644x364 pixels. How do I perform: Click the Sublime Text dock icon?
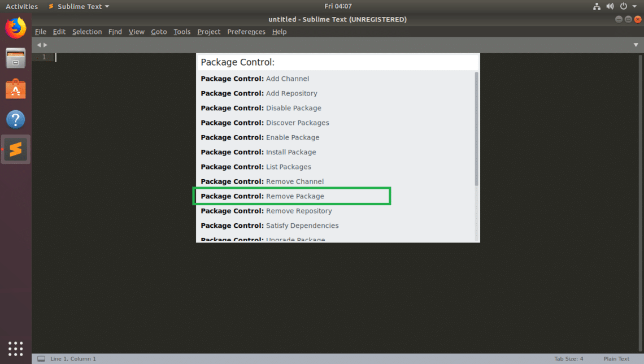(x=16, y=150)
